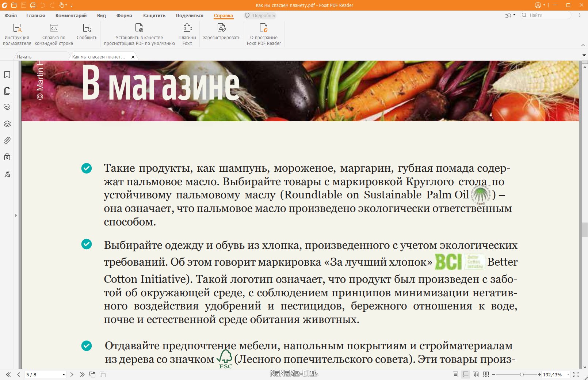Open the Комментарий ribbon tab

coord(71,15)
